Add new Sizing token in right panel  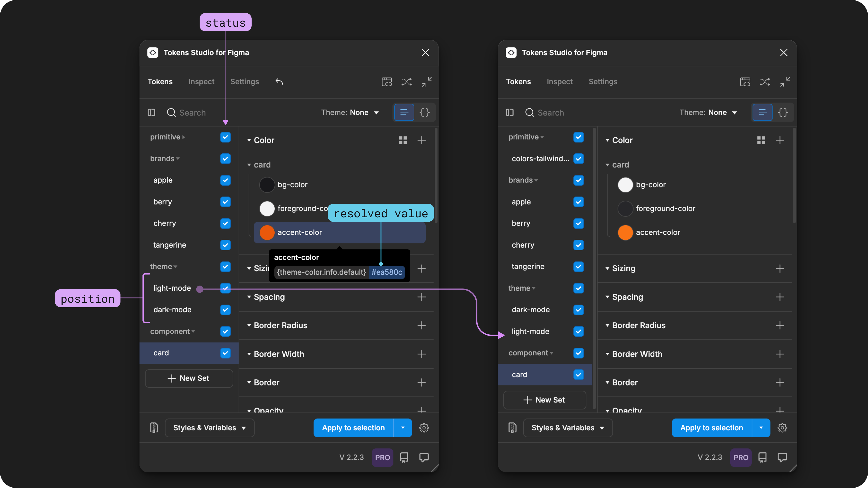779,268
